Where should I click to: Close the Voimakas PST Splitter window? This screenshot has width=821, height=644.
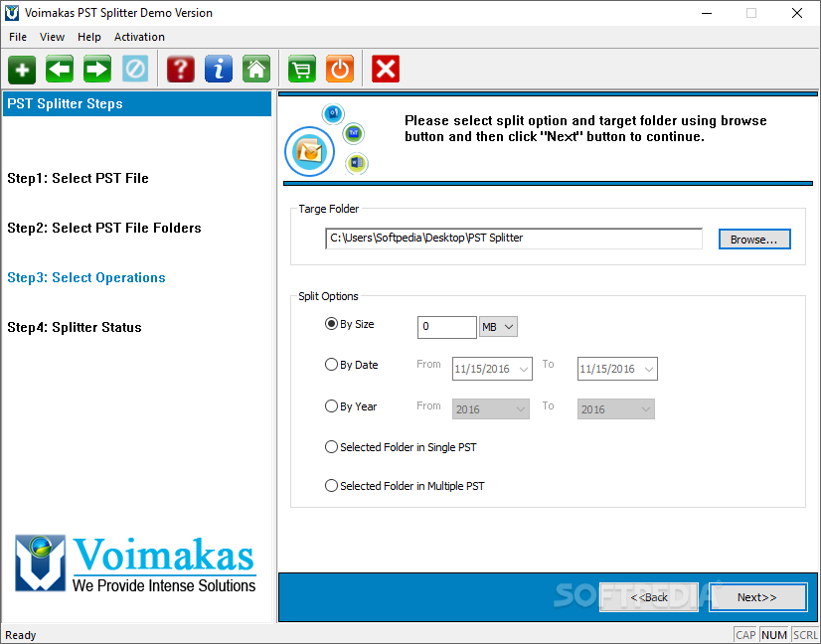click(797, 13)
